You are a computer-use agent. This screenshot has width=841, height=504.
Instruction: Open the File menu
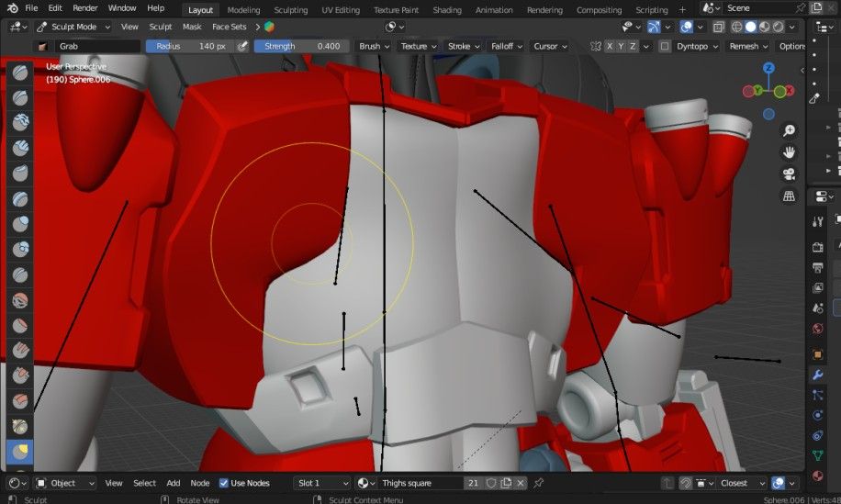tap(31, 8)
